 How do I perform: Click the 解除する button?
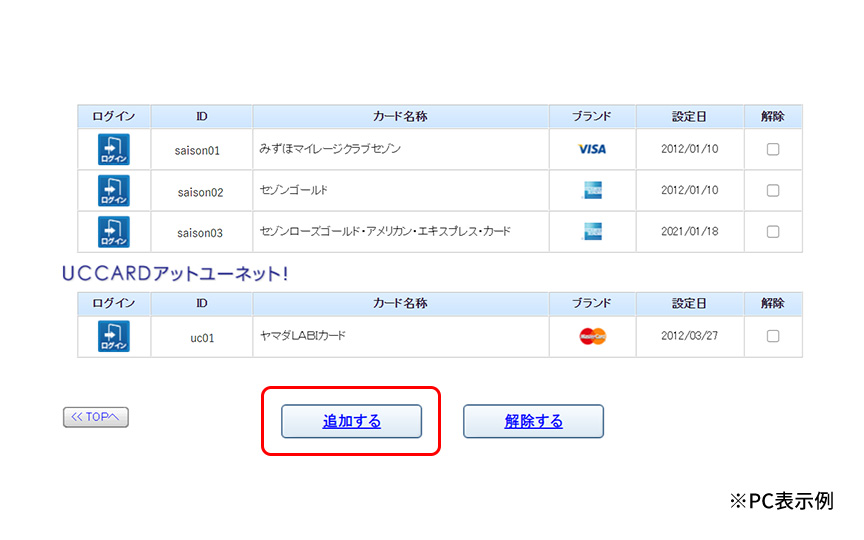point(533,421)
